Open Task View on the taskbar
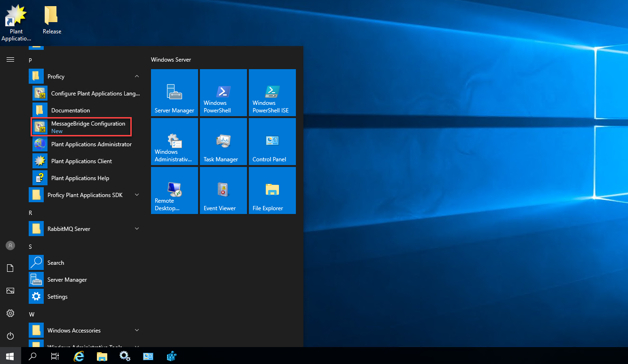The height and width of the screenshot is (364, 628). click(55, 356)
